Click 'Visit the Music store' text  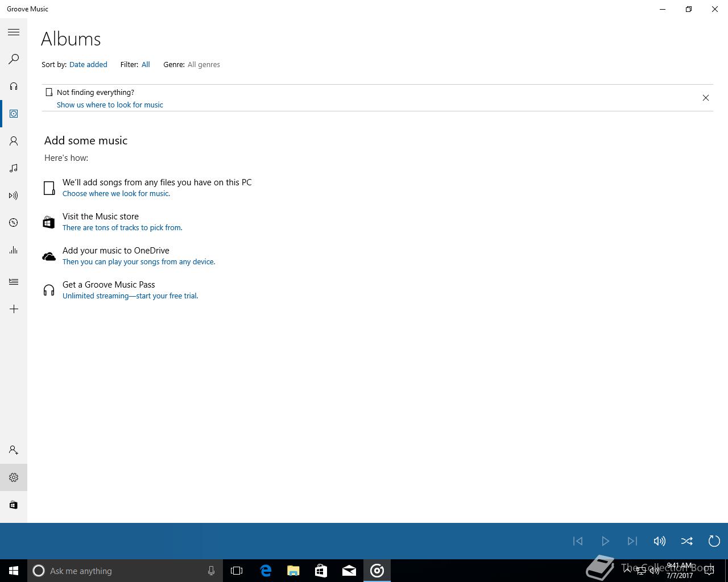click(x=101, y=217)
